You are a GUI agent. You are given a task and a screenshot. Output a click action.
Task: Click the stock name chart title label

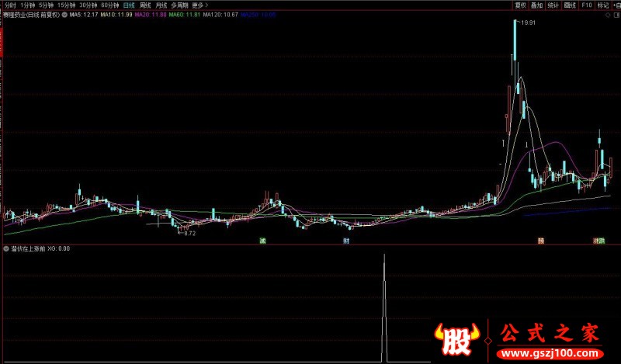tap(31, 15)
